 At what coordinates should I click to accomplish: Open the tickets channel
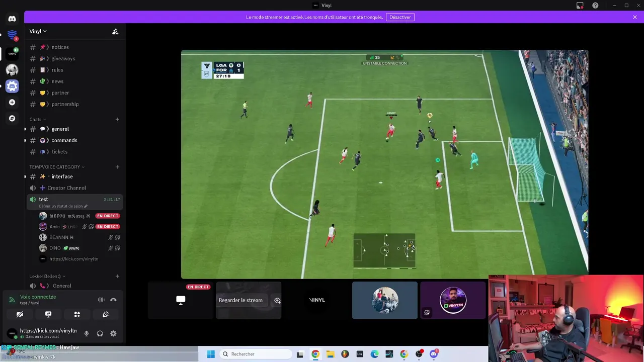click(74, 152)
